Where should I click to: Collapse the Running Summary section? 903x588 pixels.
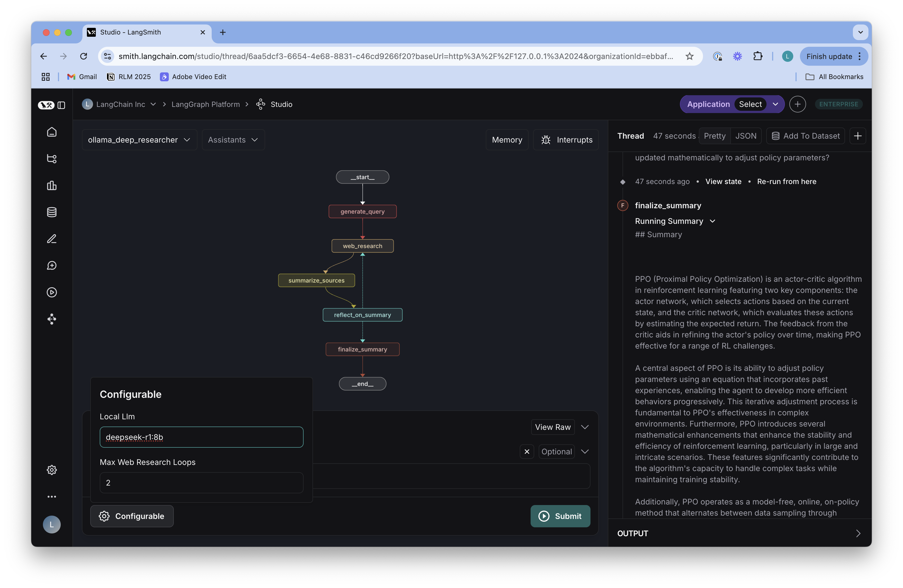point(712,221)
